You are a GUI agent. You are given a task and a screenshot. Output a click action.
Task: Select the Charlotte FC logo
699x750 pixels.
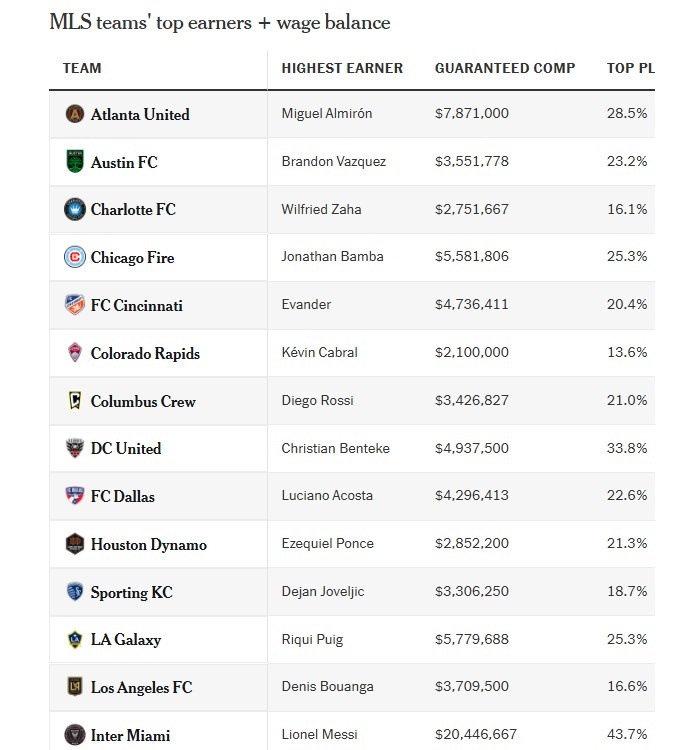tap(75, 210)
